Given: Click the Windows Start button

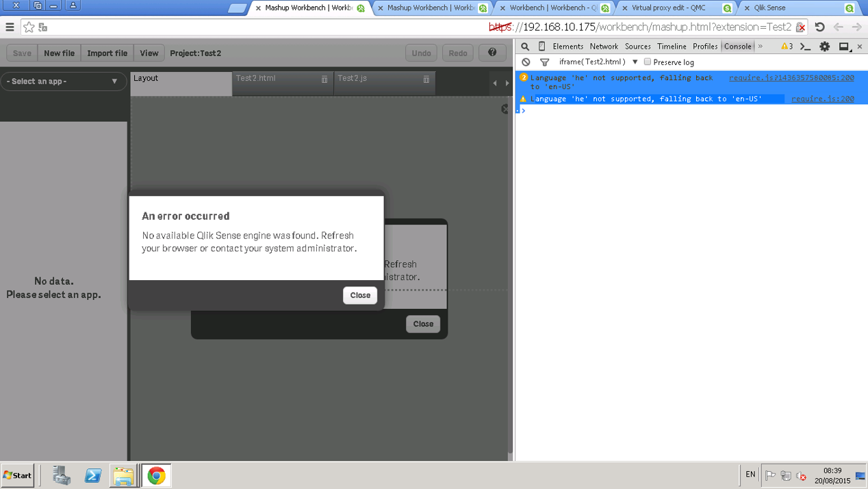Looking at the screenshot, I should coord(18,475).
